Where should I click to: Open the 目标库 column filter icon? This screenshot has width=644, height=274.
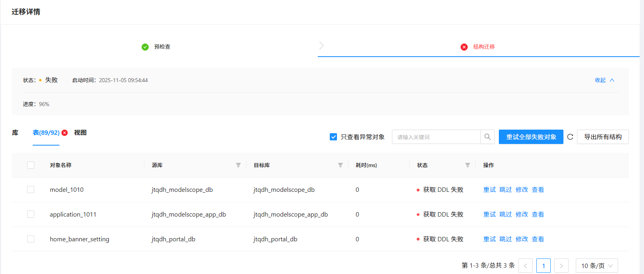(x=340, y=165)
